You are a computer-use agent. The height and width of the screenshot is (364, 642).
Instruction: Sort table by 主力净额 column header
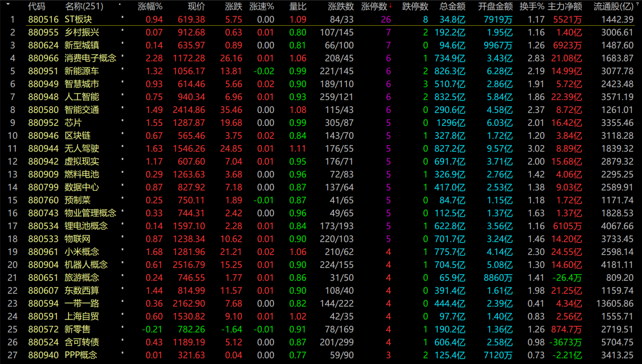pos(565,7)
